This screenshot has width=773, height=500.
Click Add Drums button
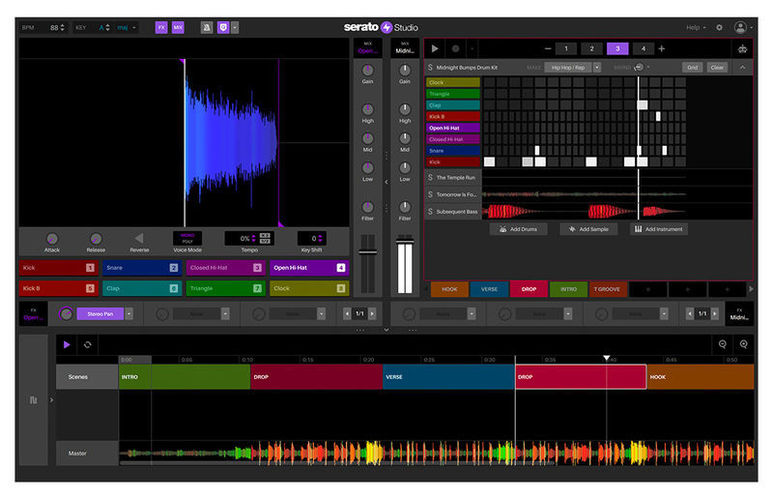518,229
